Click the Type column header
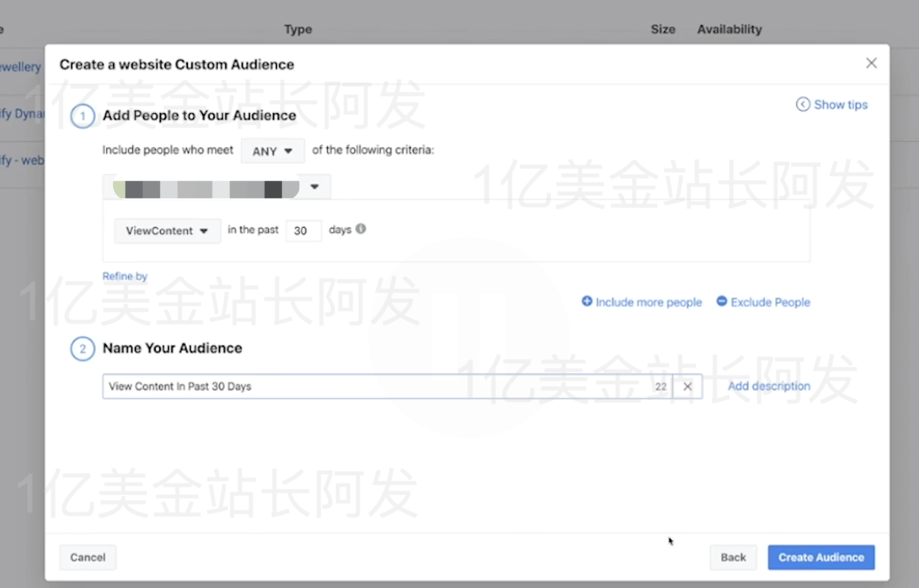The height and width of the screenshot is (588, 919). tap(298, 29)
